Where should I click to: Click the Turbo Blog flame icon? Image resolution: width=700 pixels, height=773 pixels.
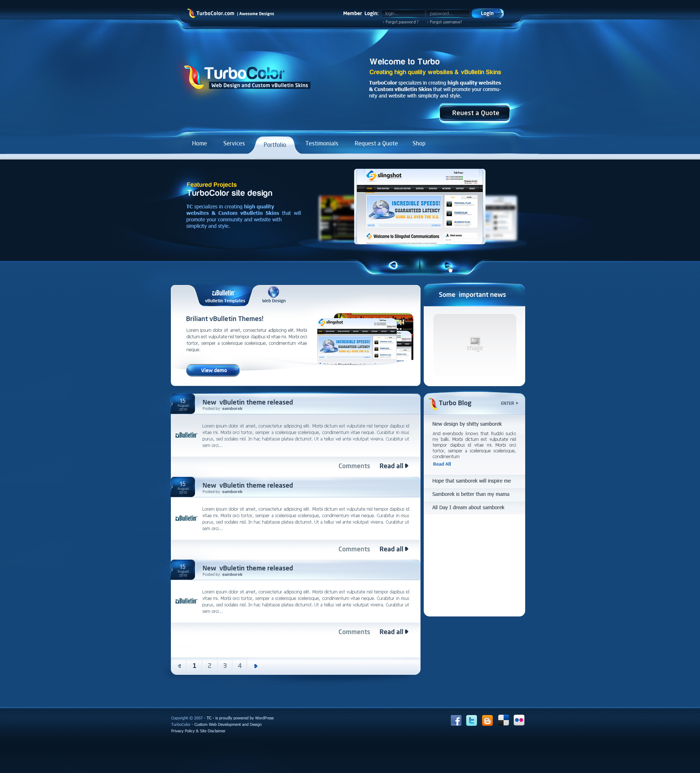tap(433, 403)
